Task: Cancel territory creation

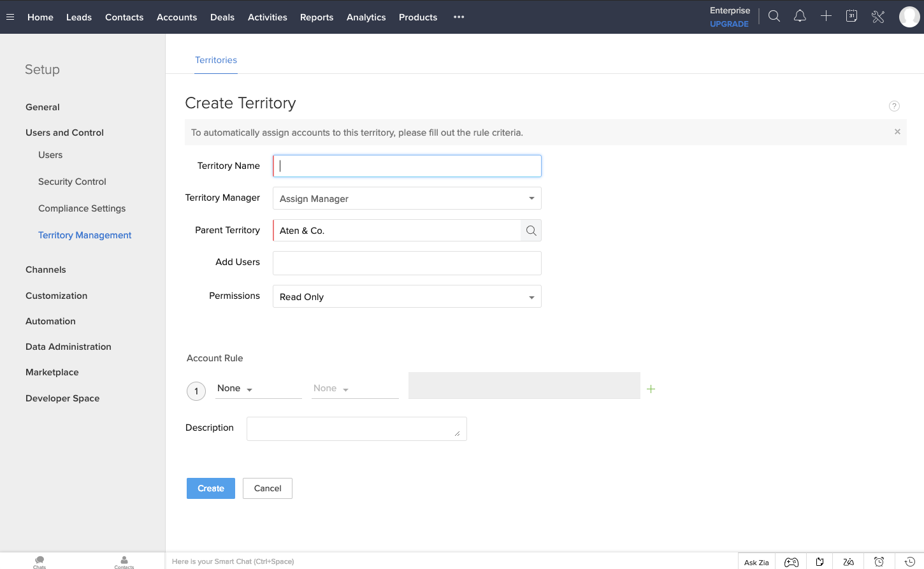Action: coord(267,488)
